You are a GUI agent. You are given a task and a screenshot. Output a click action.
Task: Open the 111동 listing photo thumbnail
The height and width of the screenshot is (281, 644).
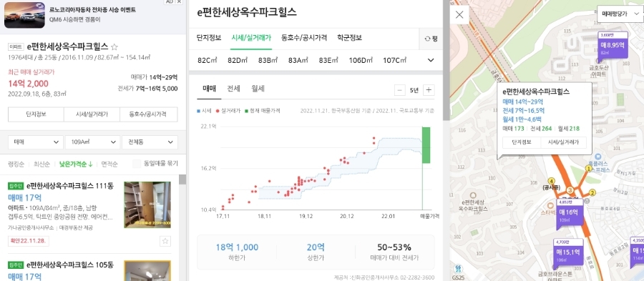point(147,204)
